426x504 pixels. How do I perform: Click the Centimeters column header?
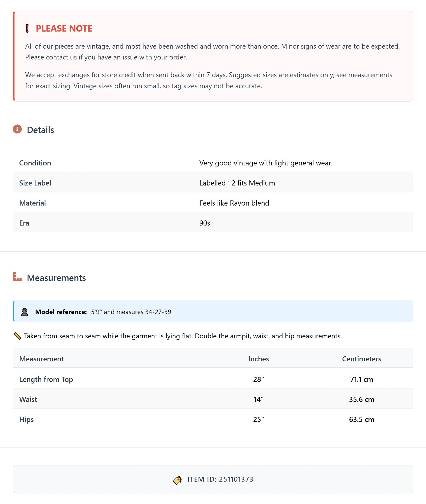(361, 359)
